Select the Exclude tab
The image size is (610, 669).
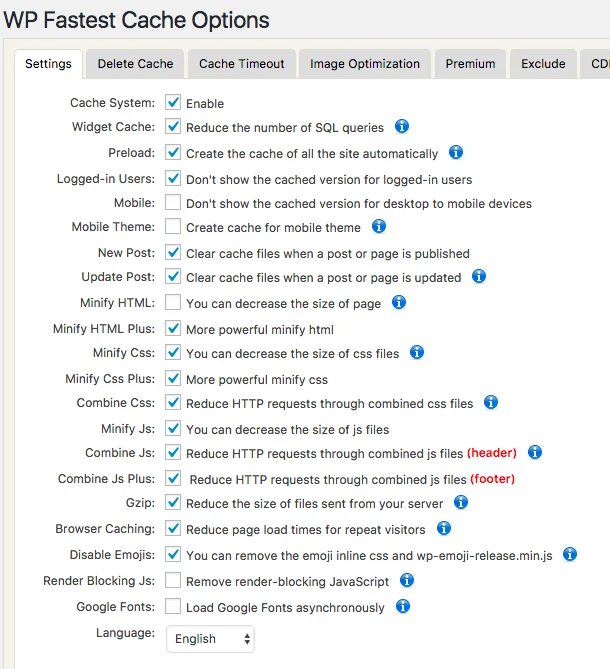(x=543, y=64)
